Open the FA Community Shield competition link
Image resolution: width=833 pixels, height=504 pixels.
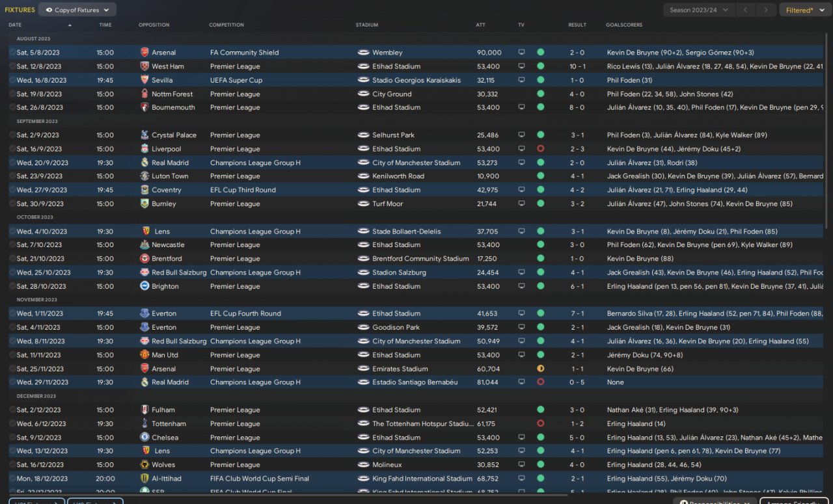tap(244, 53)
